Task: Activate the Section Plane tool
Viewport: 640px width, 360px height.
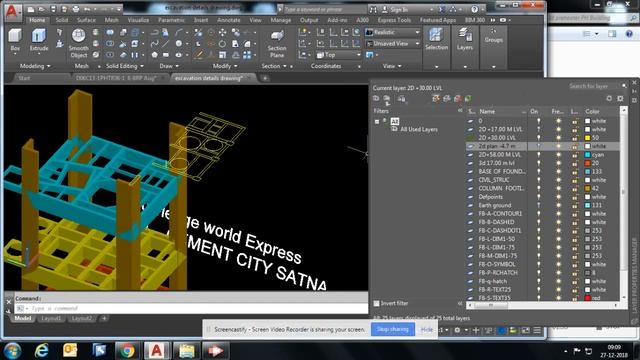Action: pyautogui.click(x=277, y=44)
